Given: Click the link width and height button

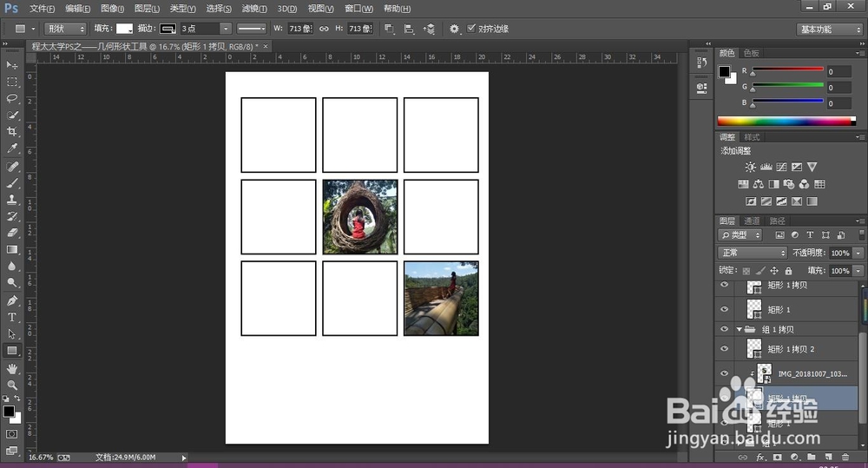Looking at the screenshot, I should (324, 29).
